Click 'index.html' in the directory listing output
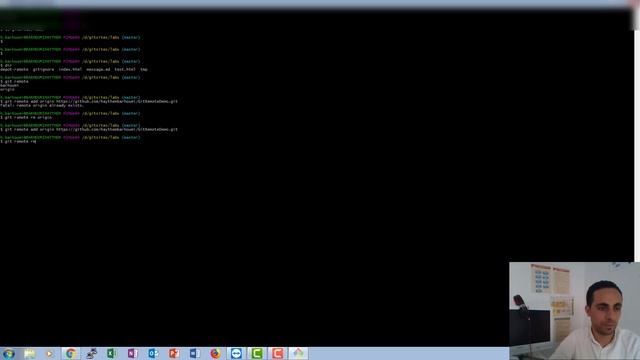The height and width of the screenshot is (360, 640). pyautogui.click(x=70, y=69)
